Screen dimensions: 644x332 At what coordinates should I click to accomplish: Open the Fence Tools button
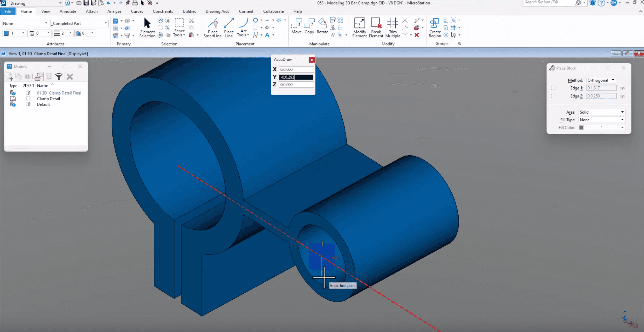pyautogui.click(x=179, y=28)
